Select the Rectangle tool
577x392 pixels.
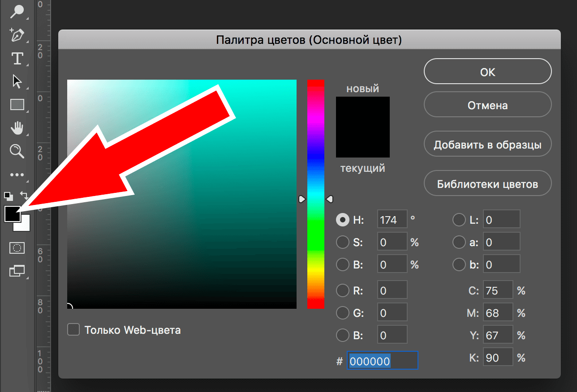pos(17,105)
